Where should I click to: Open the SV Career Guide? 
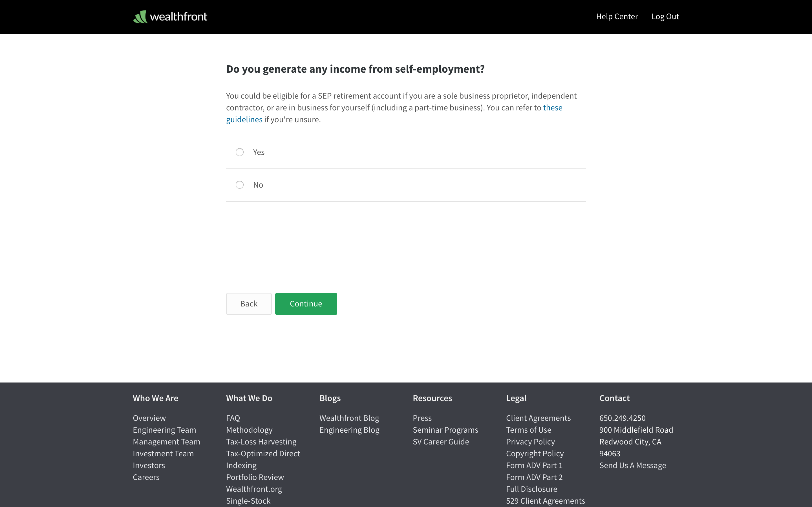441,442
